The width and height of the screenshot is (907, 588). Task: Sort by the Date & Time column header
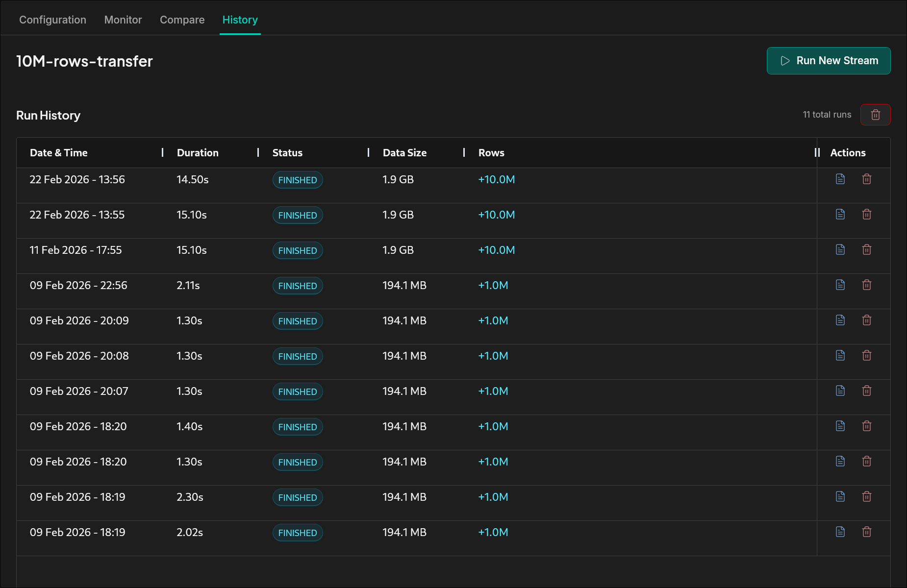[59, 153]
